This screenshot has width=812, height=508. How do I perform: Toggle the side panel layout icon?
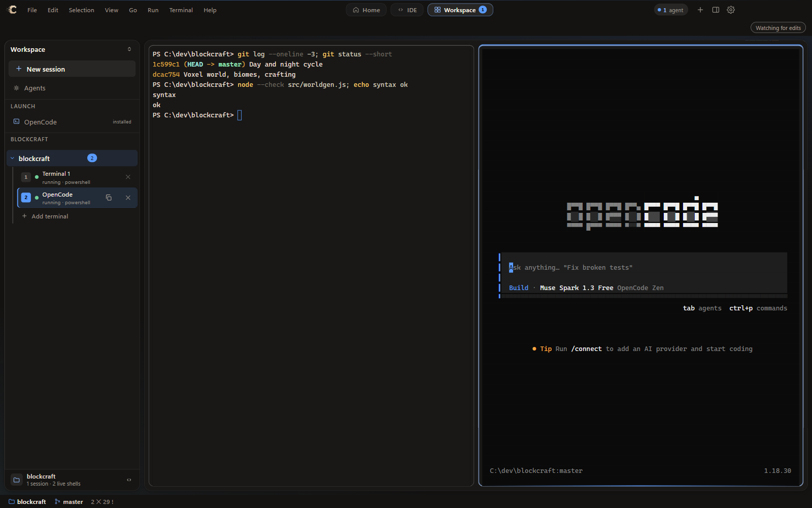click(x=716, y=10)
